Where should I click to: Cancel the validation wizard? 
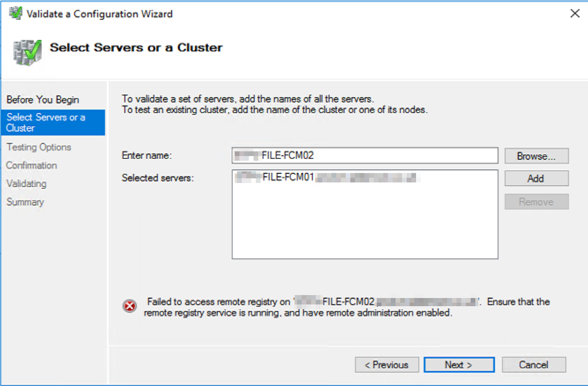(533, 365)
